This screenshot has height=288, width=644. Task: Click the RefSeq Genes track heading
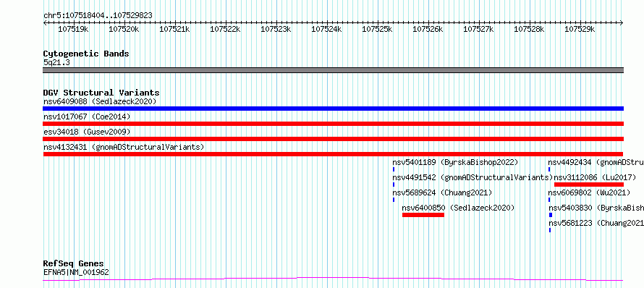tap(74, 264)
